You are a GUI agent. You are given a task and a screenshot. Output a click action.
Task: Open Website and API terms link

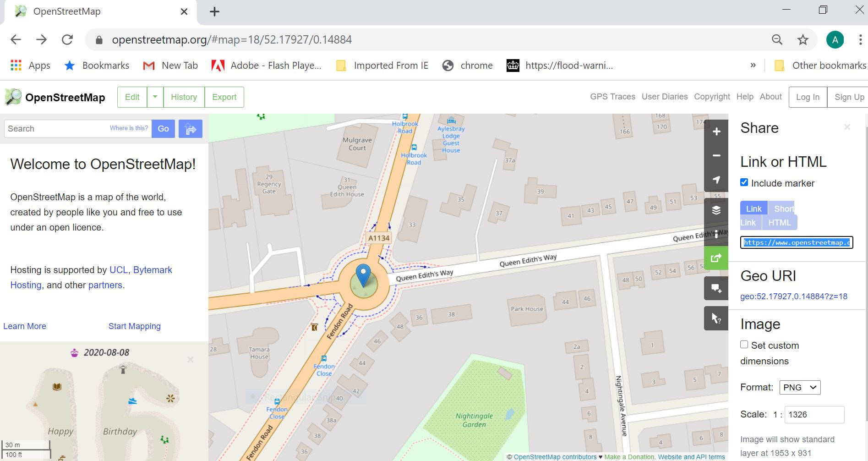click(692, 457)
